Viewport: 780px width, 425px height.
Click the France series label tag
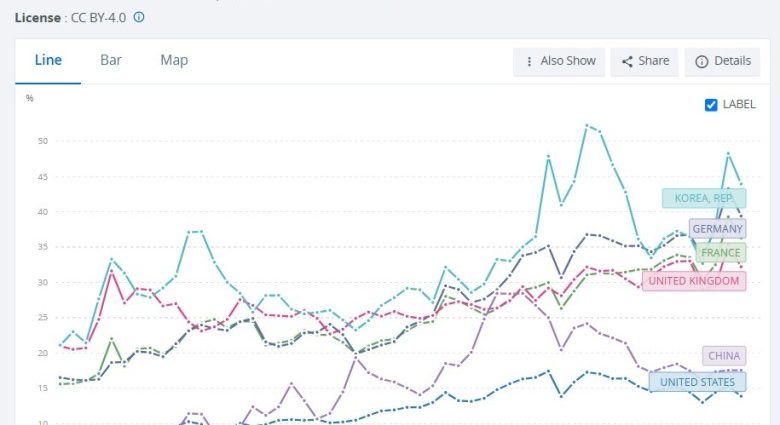(x=720, y=253)
